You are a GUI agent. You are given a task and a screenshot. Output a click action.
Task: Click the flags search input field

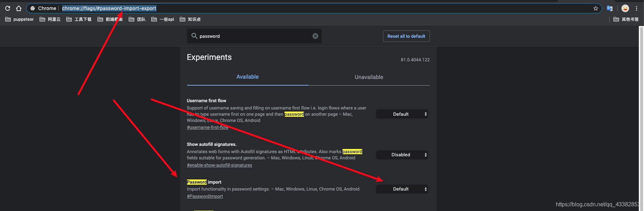point(254,36)
